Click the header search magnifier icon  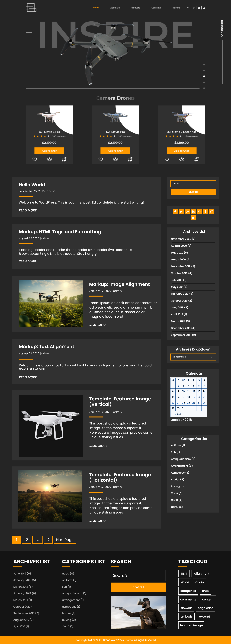188,8
